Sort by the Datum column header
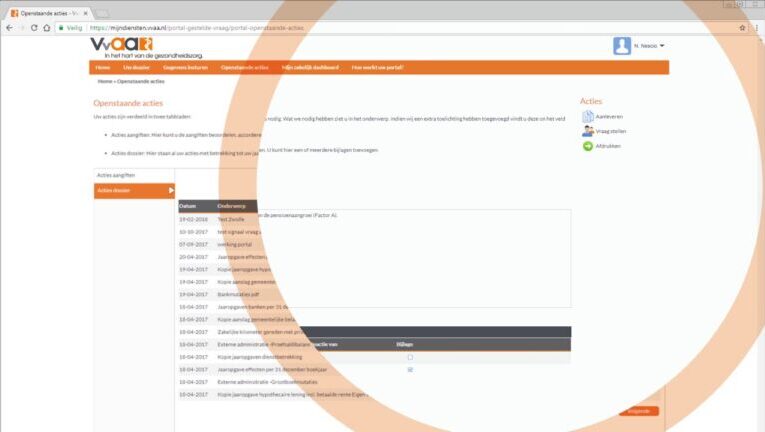 (x=187, y=206)
